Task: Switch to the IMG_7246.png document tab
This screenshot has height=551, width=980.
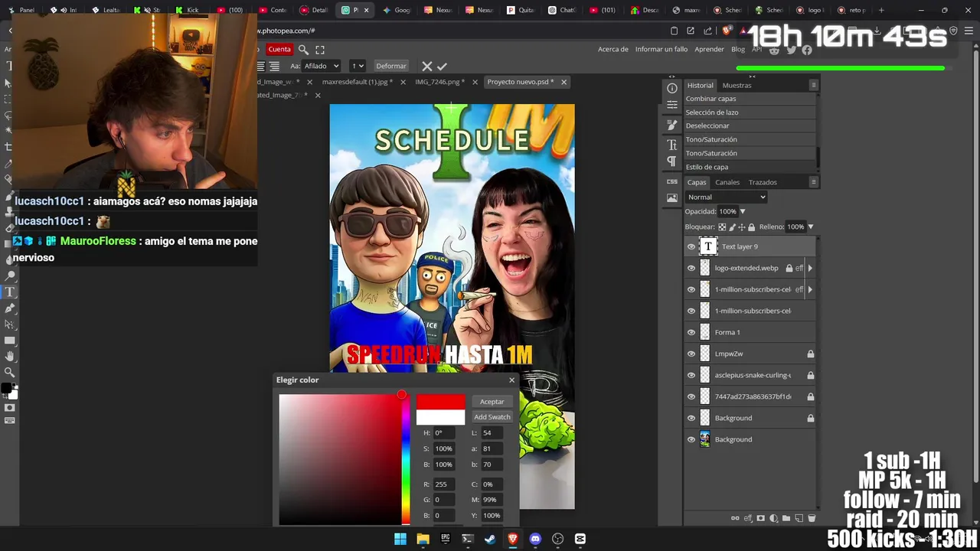Action: (x=440, y=82)
